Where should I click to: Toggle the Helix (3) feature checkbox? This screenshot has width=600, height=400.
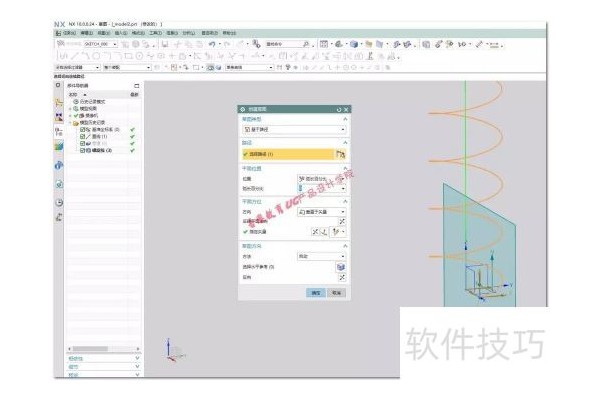coord(82,150)
